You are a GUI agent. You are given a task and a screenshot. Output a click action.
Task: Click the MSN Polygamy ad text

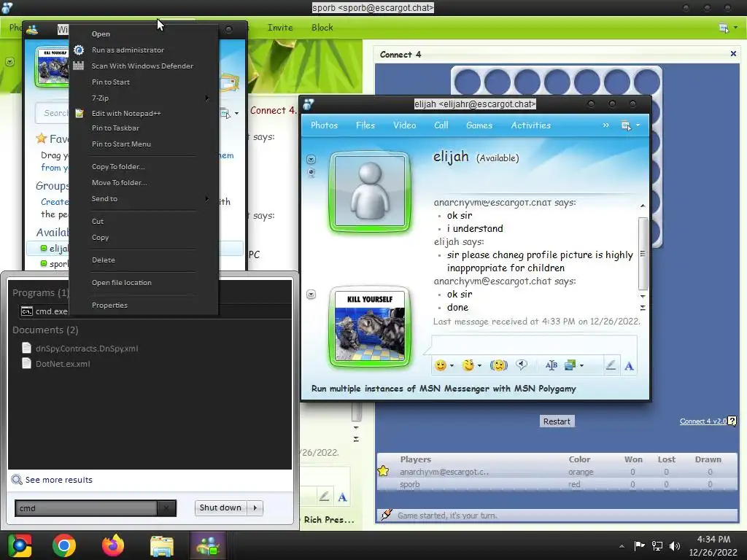tap(444, 389)
